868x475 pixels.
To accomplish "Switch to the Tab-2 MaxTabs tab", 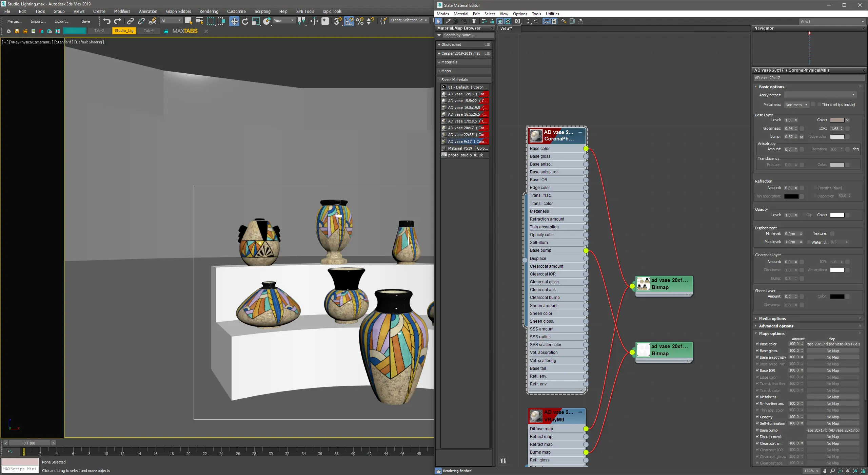I will coord(99,31).
